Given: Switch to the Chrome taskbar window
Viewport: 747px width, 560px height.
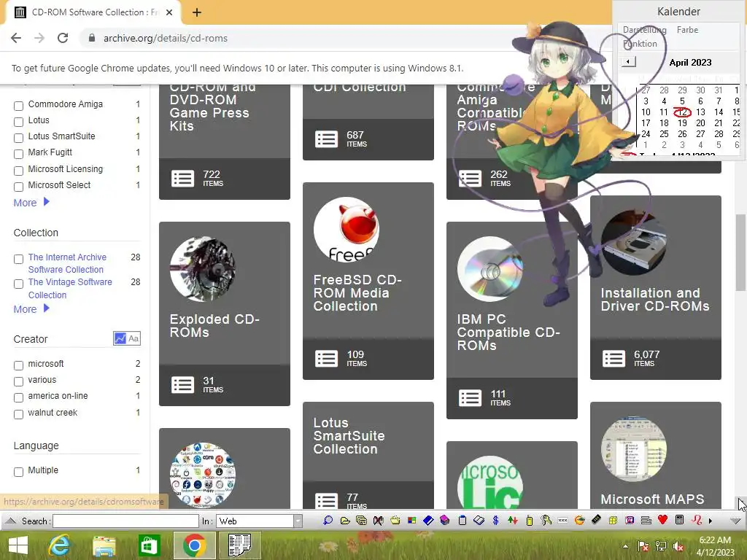Looking at the screenshot, I should (194, 545).
